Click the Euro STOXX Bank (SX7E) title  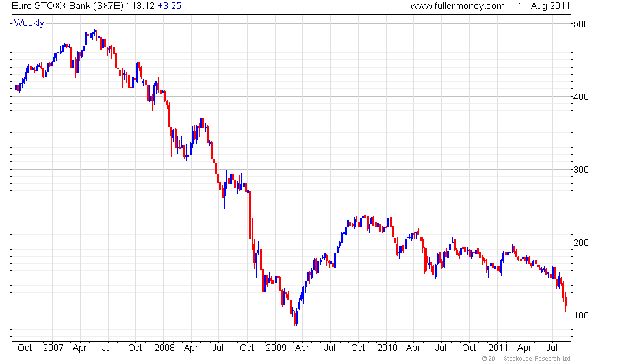[68, 6]
